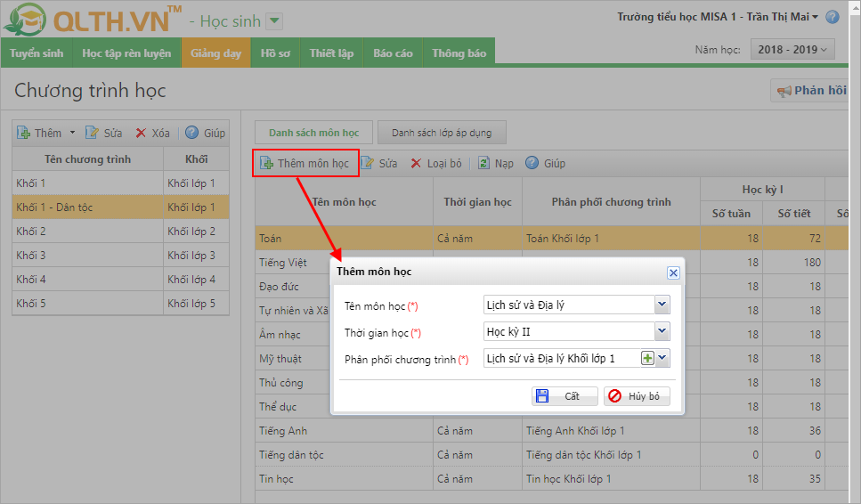Viewport: 861px width, 504px height.
Task: Select program row Khối 2
Action: coord(121,232)
